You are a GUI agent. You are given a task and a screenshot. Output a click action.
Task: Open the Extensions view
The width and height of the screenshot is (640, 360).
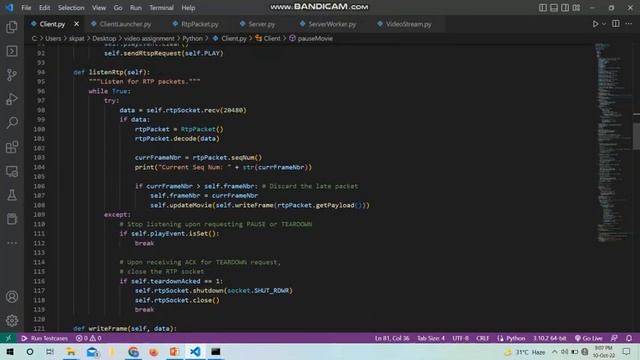[12, 147]
